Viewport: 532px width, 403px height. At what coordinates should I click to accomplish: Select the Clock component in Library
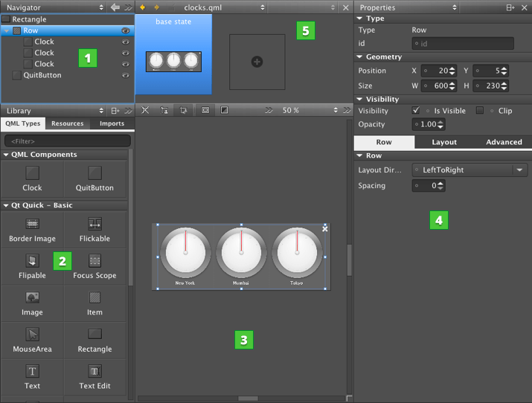pos(32,179)
